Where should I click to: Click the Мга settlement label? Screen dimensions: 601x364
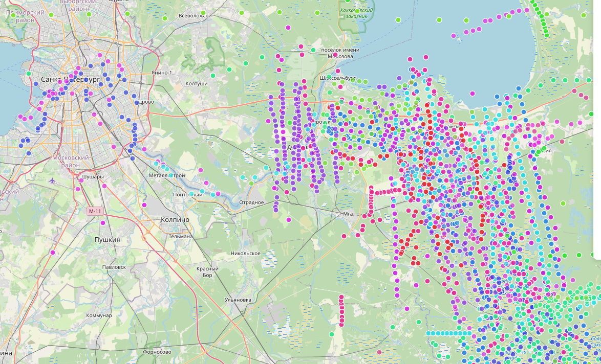349,213
